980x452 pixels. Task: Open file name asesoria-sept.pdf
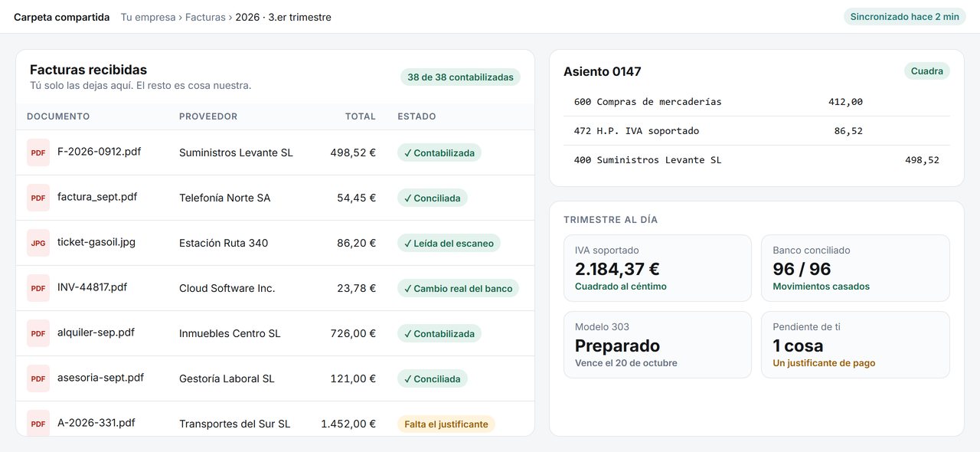[x=101, y=377]
